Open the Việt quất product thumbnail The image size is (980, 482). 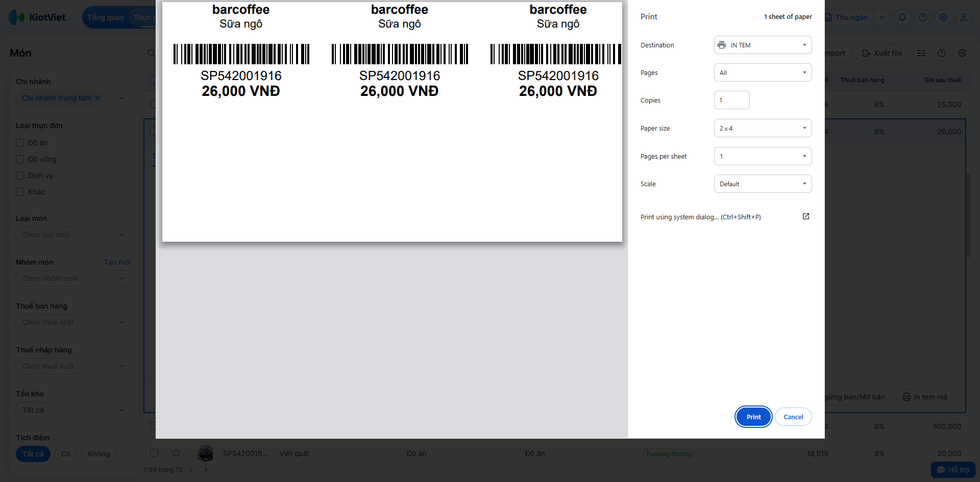[205, 453]
